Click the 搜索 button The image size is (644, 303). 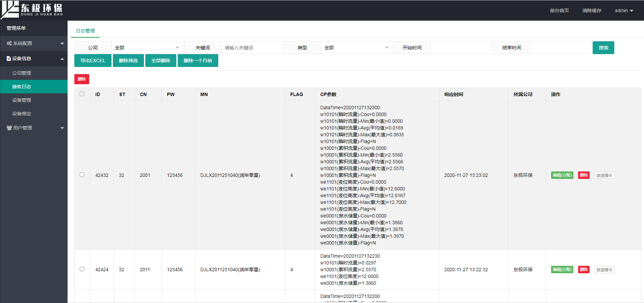point(603,48)
